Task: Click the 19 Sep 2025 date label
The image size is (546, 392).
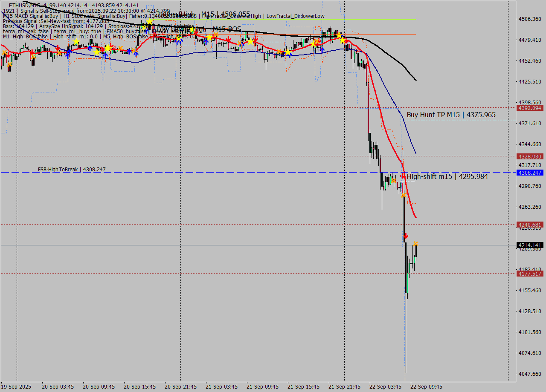Action: point(16,386)
